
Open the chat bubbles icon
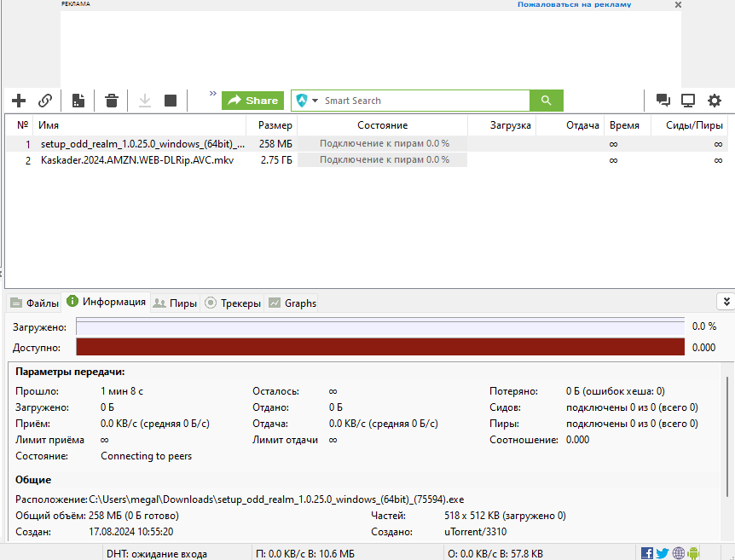click(663, 101)
